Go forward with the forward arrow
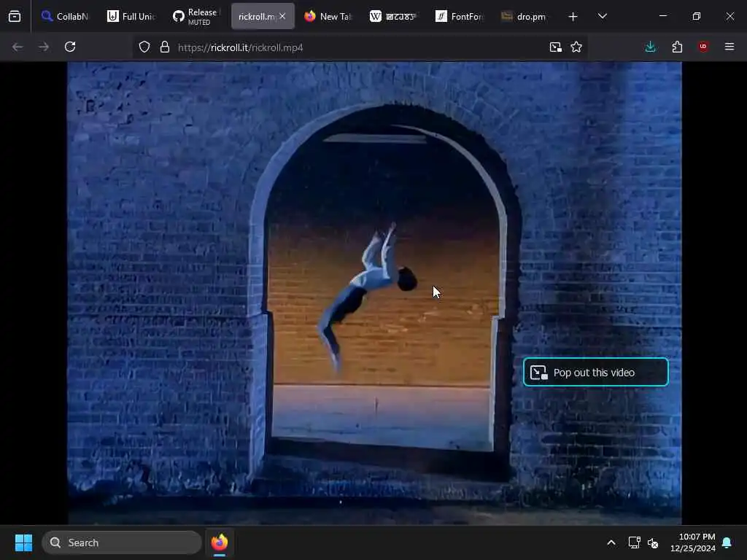Image resolution: width=747 pixels, height=560 pixels. (x=44, y=47)
